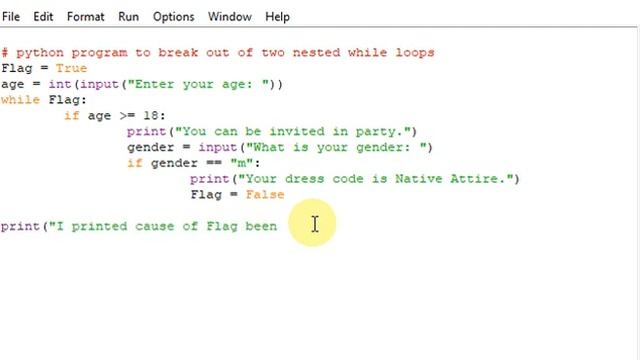Screen dimensions: 640x360
Task: Open the Edit menu
Action: coord(43,17)
